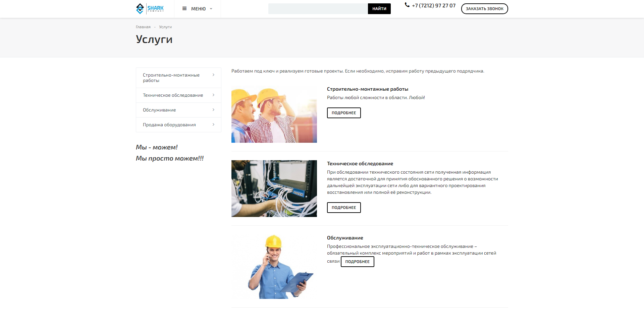644x309 pixels.
Task: Open the construction workers photo thumbnail
Action: [x=274, y=114]
